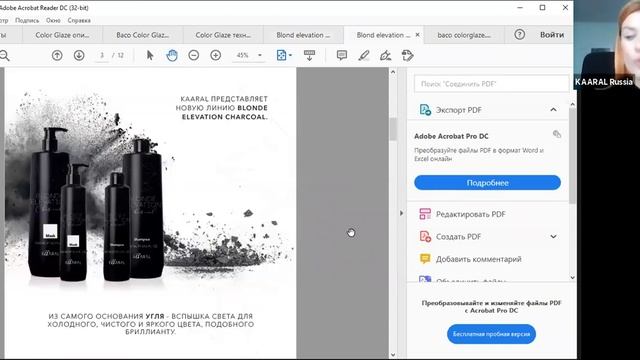Open the zoom percentage dropdown arrow
Screen dimensions: 640x360
pyautogui.click(x=260, y=55)
